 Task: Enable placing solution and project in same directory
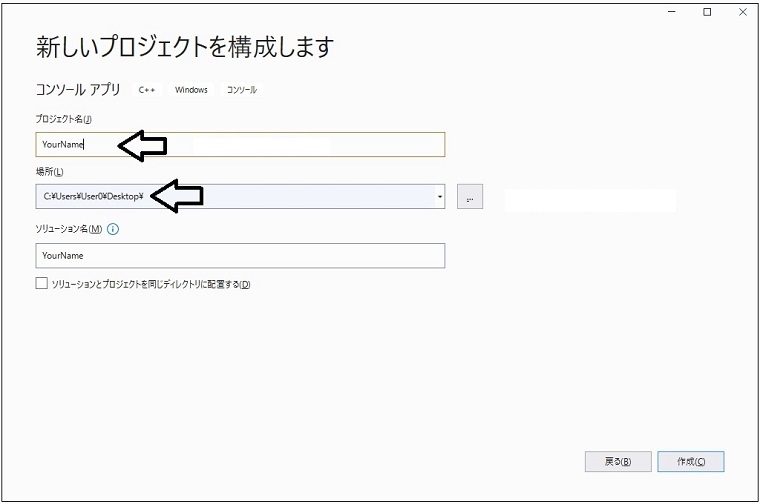pyautogui.click(x=41, y=284)
